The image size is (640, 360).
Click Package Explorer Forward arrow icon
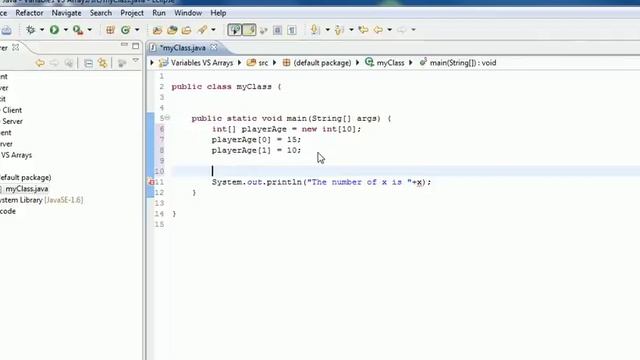(x=54, y=63)
